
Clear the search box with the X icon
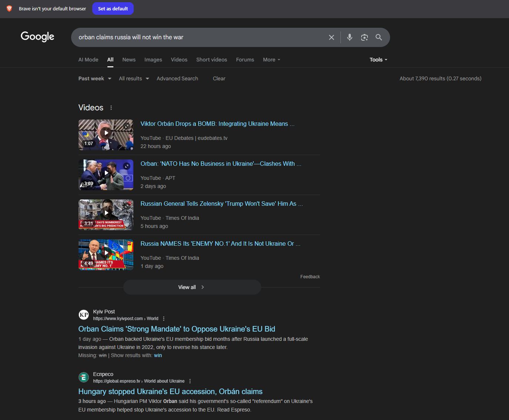pos(332,37)
